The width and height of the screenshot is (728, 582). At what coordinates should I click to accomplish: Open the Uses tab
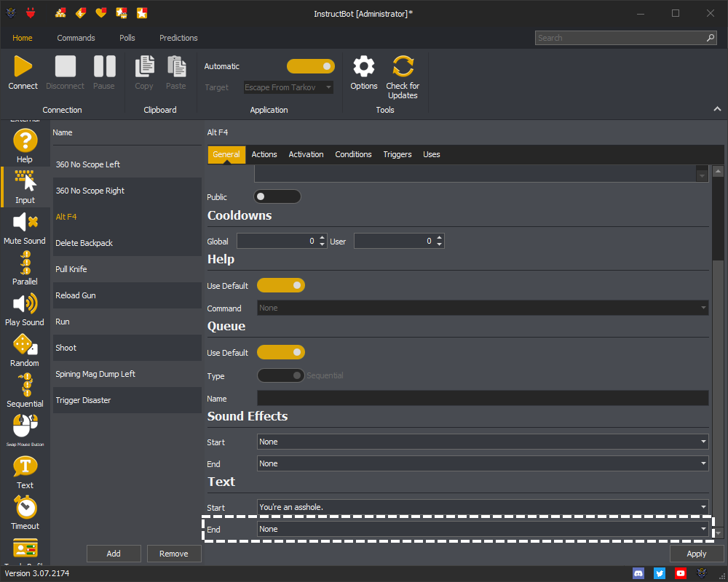[x=431, y=154]
